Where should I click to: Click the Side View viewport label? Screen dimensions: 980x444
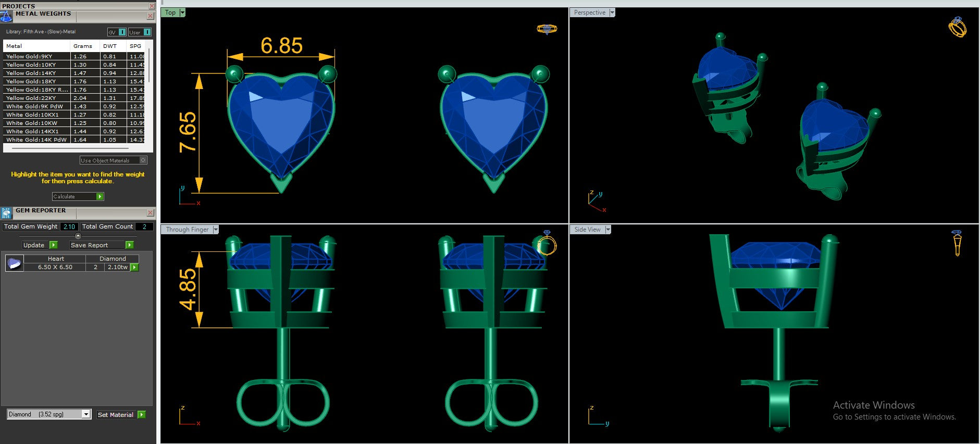pyautogui.click(x=587, y=230)
